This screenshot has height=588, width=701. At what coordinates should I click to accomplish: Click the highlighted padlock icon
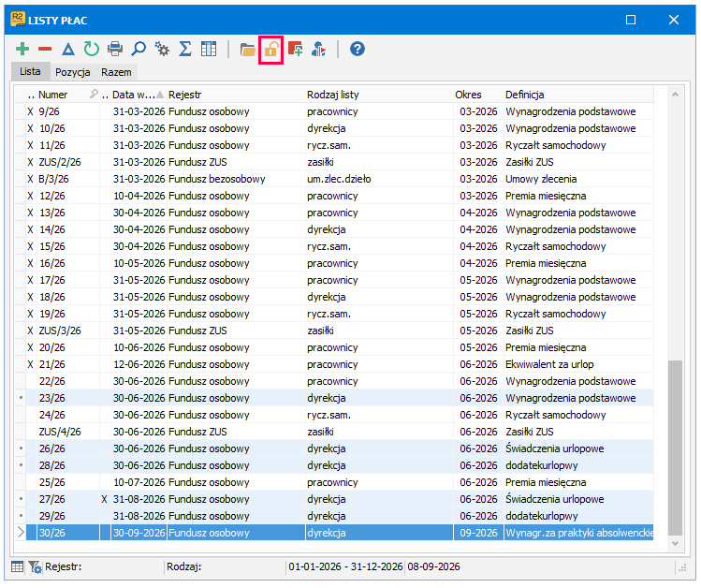pos(270,50)
